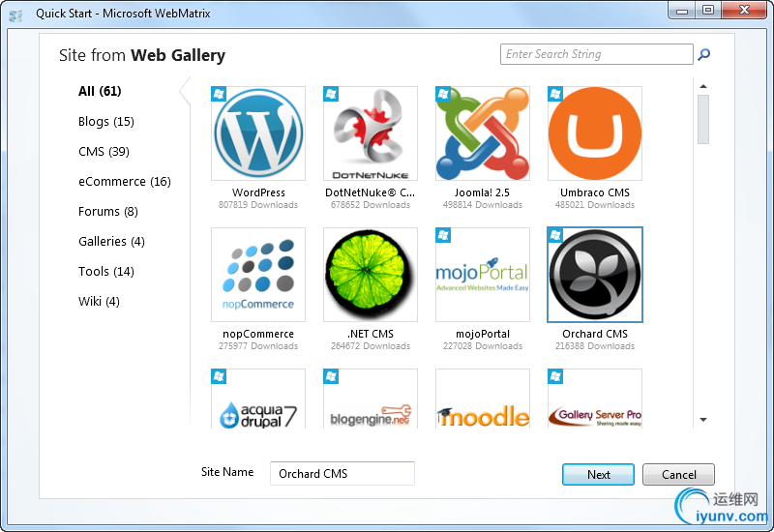Click the gallery scrollbar thumb

point(703,119)
